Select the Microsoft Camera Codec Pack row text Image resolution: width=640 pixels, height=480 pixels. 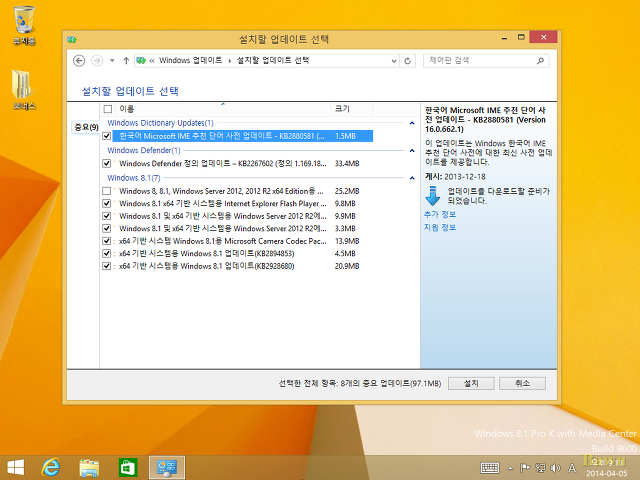pos(222,241)
